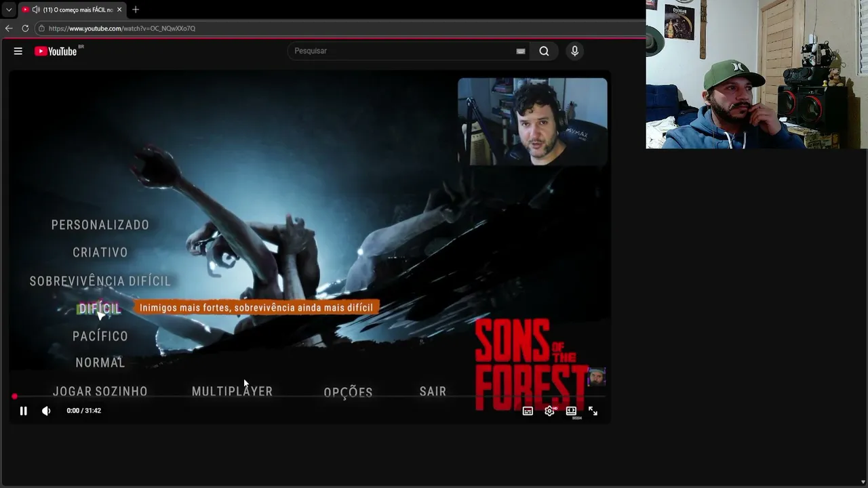Click the Difícil tooltip about stronger enemies
The image size is (868, 488).
(x=256, y=308)
